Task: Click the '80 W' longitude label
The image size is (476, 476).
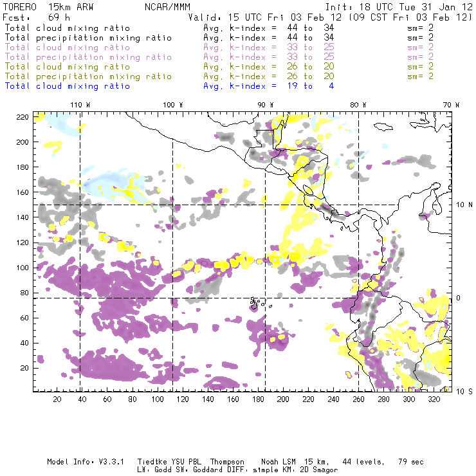Action: [x=358, y=105]
